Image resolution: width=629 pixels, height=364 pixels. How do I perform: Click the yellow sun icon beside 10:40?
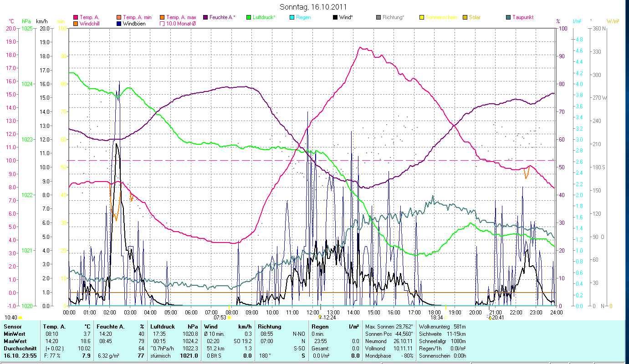[20, 318]
